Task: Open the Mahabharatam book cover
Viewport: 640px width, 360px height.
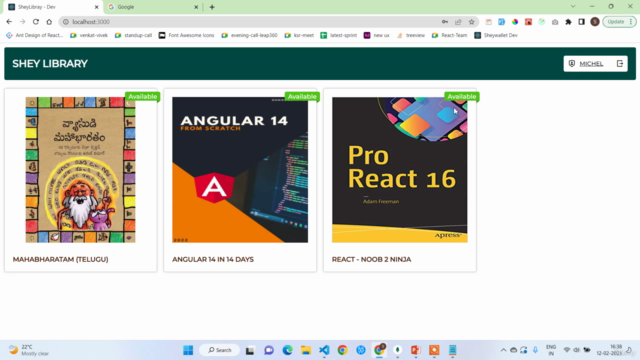Action: [80, 170]
